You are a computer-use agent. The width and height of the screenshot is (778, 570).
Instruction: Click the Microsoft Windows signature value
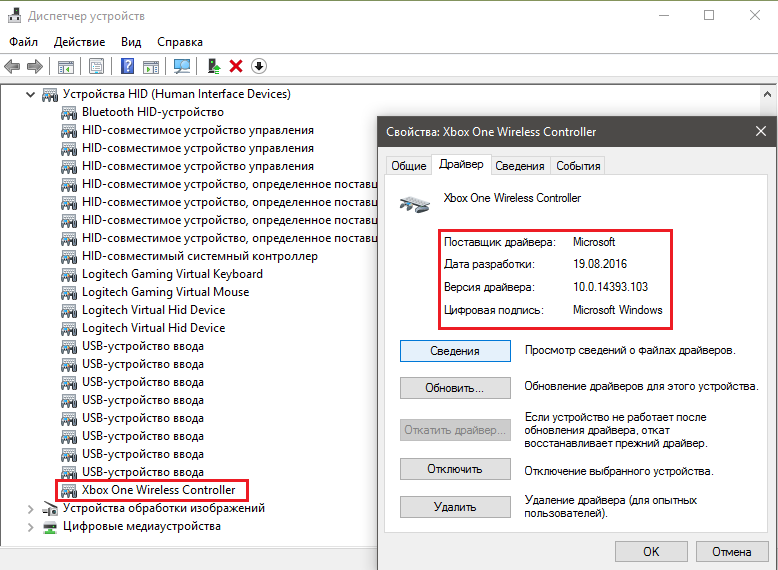[x=618, y=310]
